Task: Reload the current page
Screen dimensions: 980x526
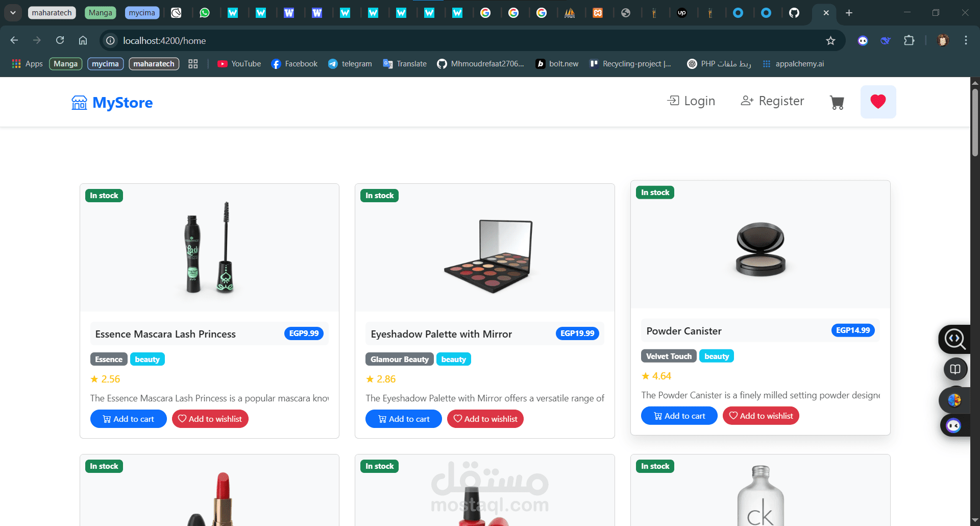Action: (x=60, y=40)
